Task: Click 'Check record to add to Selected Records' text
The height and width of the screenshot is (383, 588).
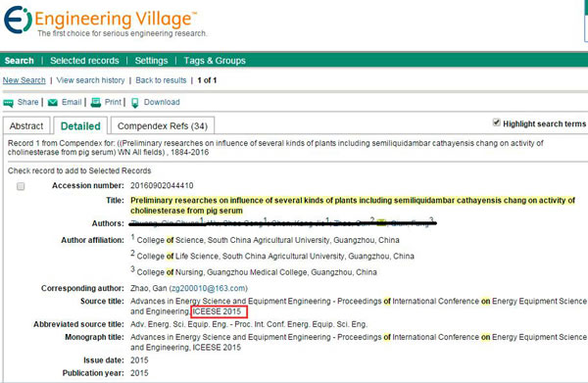Action: click(79, 170)
